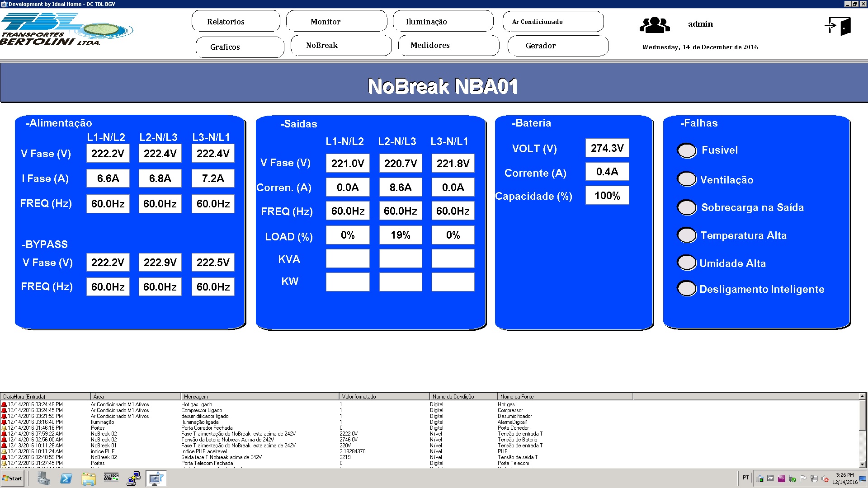868x488 pixels.
Task: Click the alarm bell icon for 03:21:59 PM row
Action: (x=4, y=417)
